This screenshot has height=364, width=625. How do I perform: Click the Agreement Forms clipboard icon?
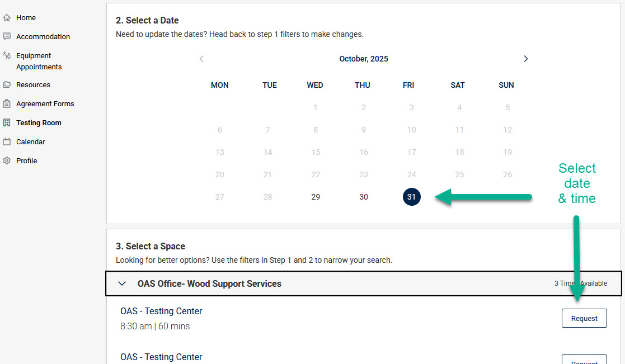pos(7,104)
